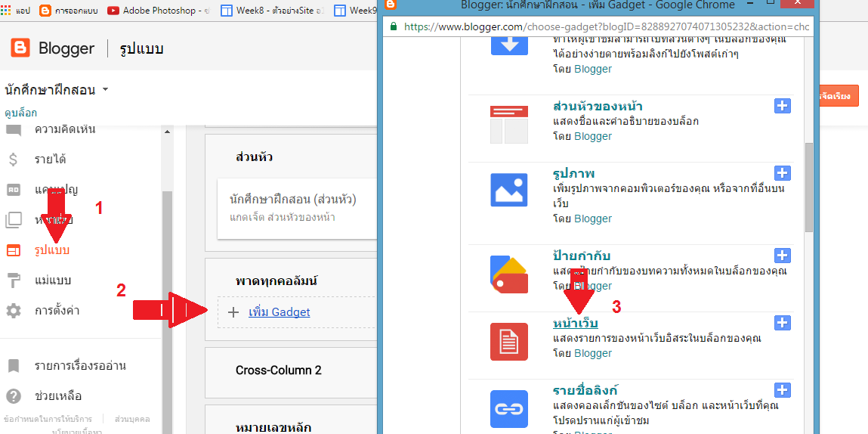
Task: Click the sidebar scrollbar up arrow
Action: (x=167, y=132)
